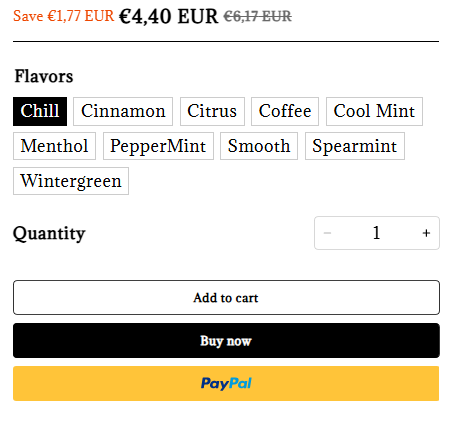463x421 pixels.
Task: Click the PayPal logo
Action: (226, 383)
